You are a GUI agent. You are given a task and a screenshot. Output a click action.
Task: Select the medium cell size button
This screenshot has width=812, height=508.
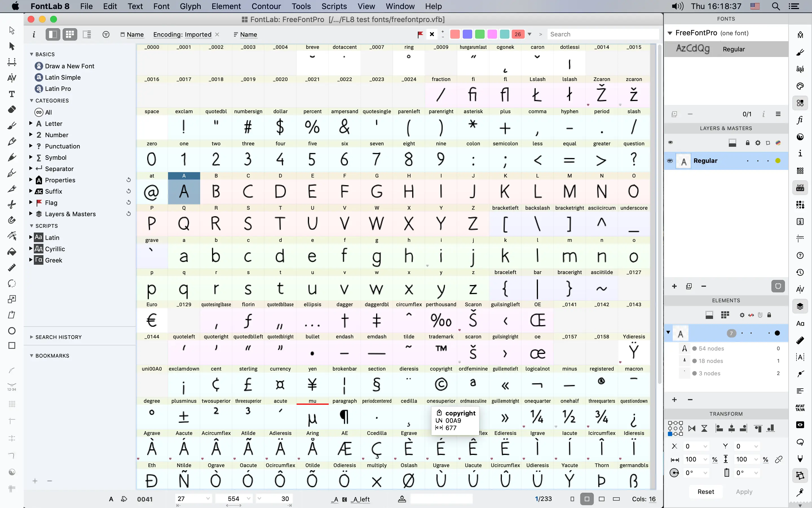click(587, 499)
